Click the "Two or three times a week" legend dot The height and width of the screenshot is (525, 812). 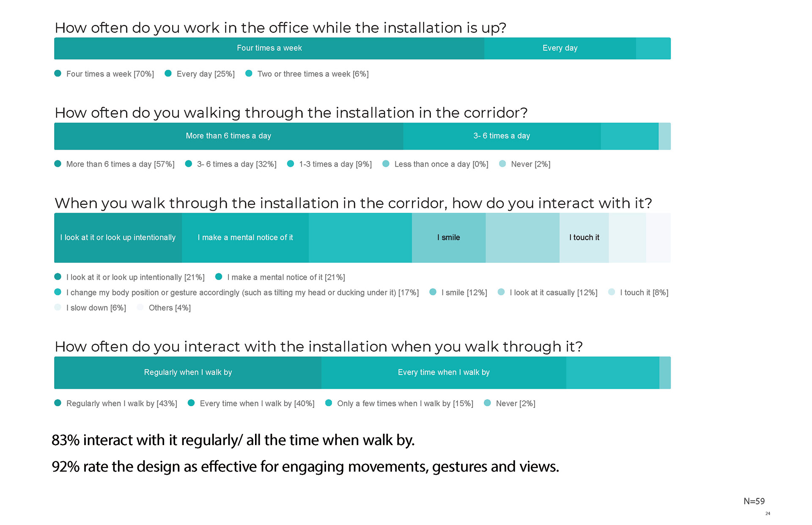249,74
